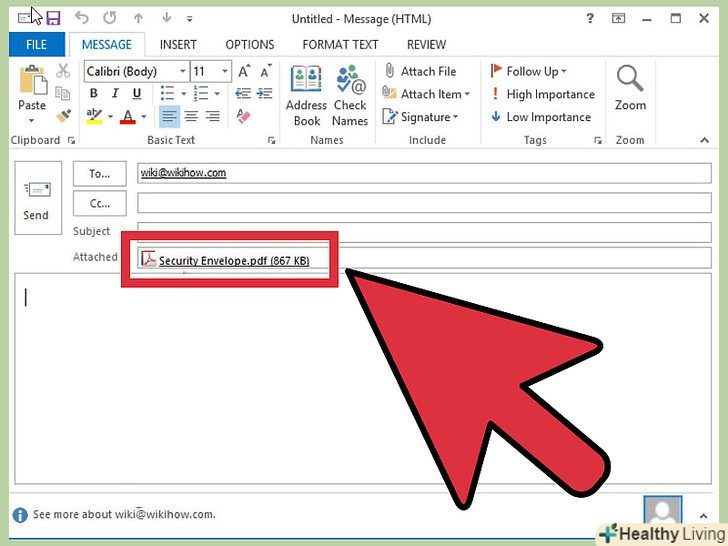728x546 pixels.
Task: Click the Paste clipboard icon
Action: (x=32, y=80)
